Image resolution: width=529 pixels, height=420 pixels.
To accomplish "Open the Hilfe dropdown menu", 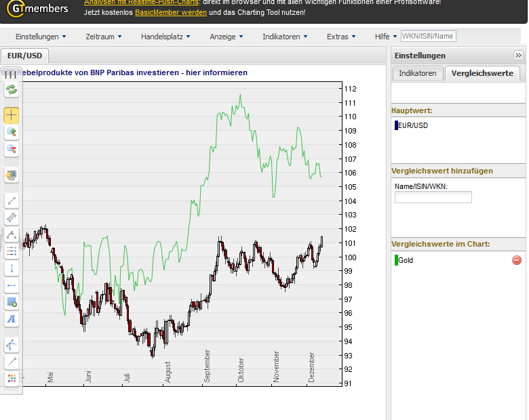I will tap(386, 37).
